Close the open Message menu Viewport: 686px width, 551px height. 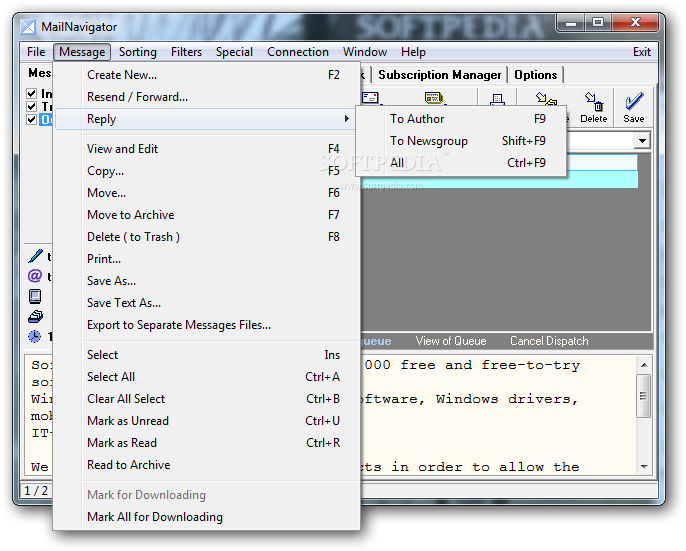coord(82,52)
